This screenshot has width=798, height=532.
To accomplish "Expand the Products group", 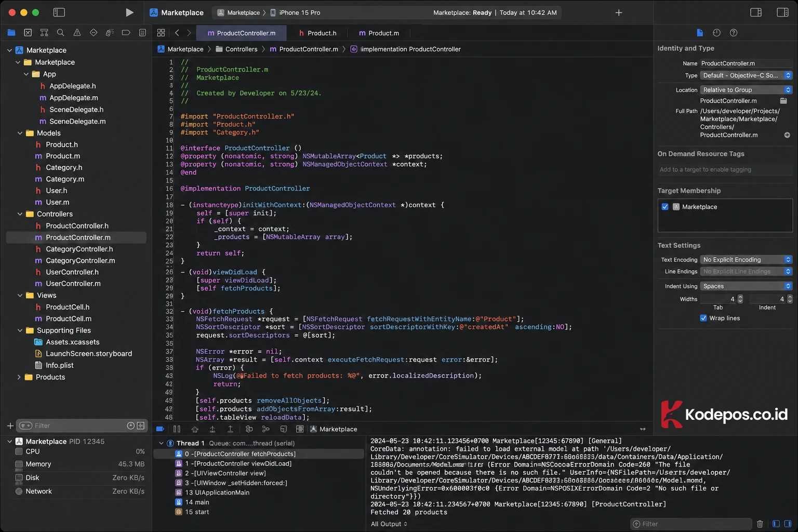I will (x=19, y=377).
